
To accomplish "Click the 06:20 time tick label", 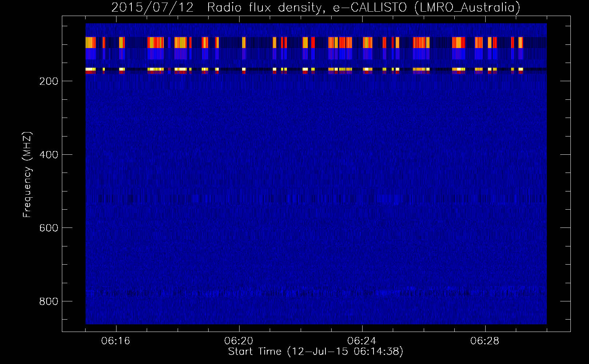I will point(239,341).
